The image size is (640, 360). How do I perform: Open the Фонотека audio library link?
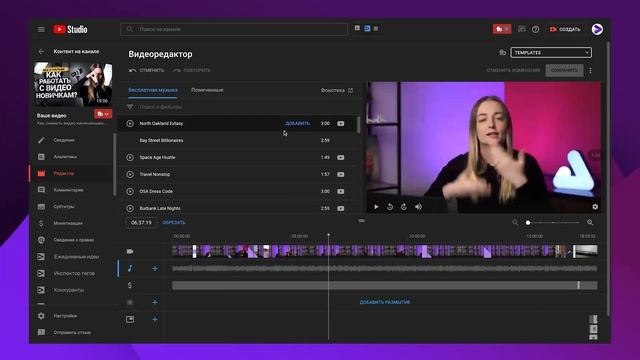click(337, 90)
